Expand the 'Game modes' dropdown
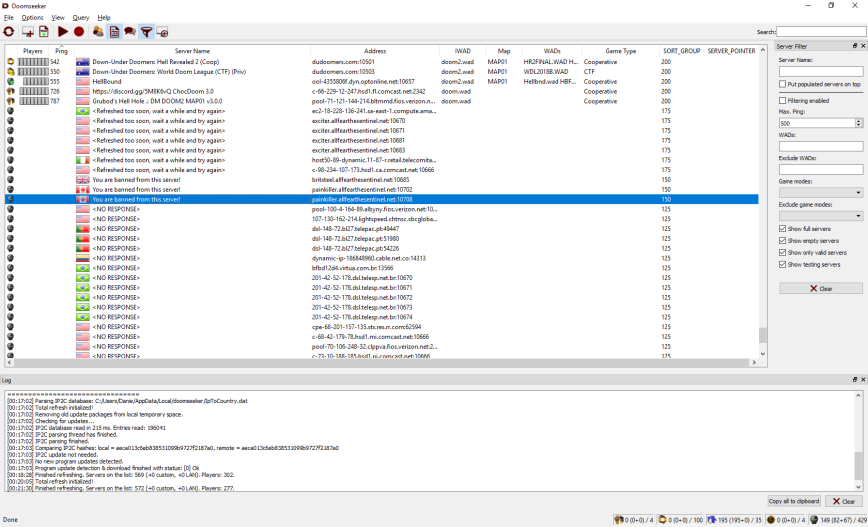 (x=820, y=192)
